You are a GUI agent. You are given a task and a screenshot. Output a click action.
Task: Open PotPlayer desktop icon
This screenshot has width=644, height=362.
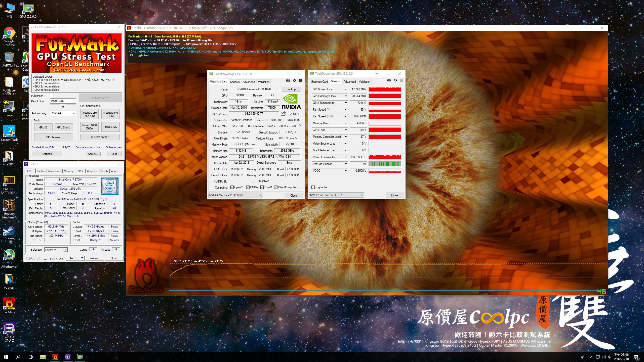coord(9,86)
